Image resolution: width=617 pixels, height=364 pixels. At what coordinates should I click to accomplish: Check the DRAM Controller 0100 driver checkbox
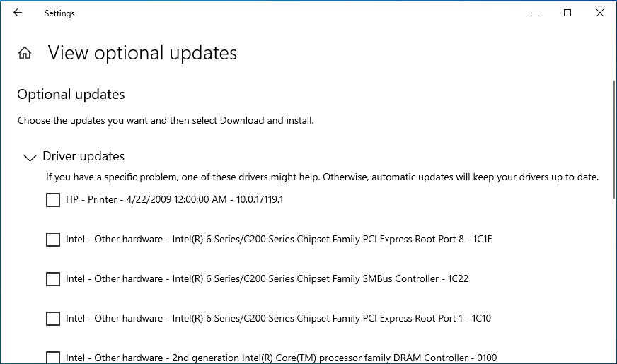pyautogui.click(x=53, y=357)
